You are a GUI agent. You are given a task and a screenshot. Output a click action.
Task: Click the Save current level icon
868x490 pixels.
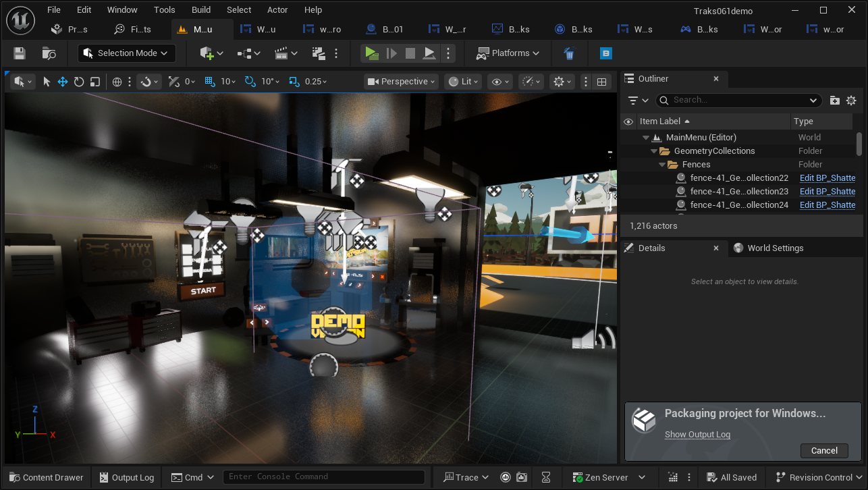20,53
